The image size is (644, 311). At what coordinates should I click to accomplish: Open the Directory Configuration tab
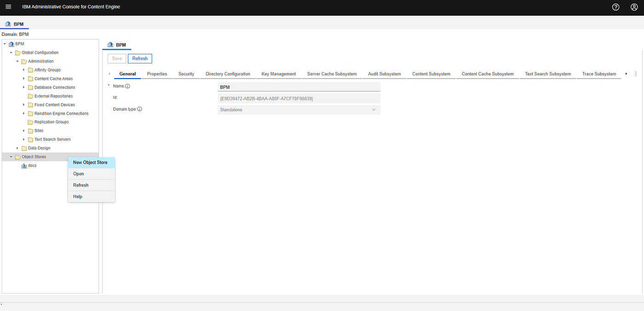(228, 74)
